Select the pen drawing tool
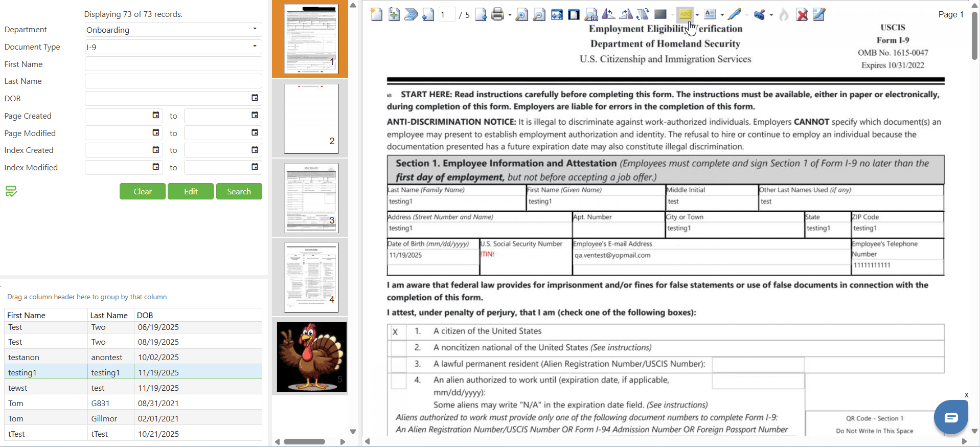This screenshot has height=447, width=980. tap(735, 14)
